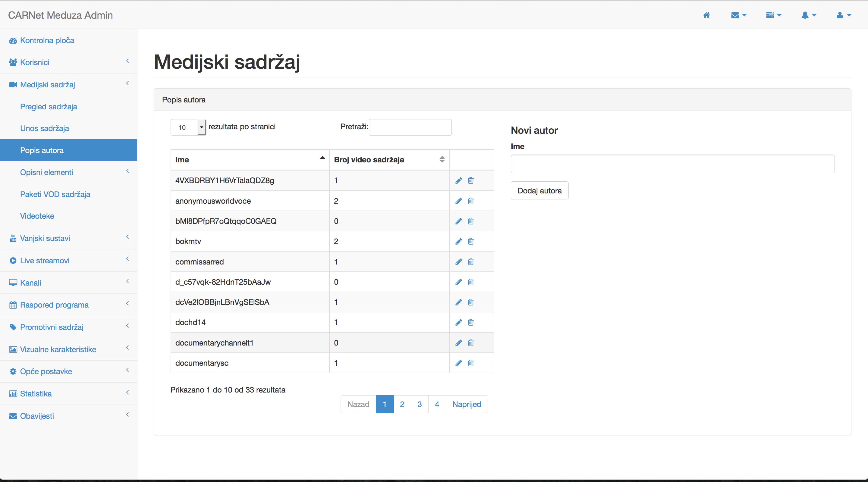The width and height of the screenshot is (868, 482).
Task: Open the notifications bell dropdown
Action: point(809,15)
